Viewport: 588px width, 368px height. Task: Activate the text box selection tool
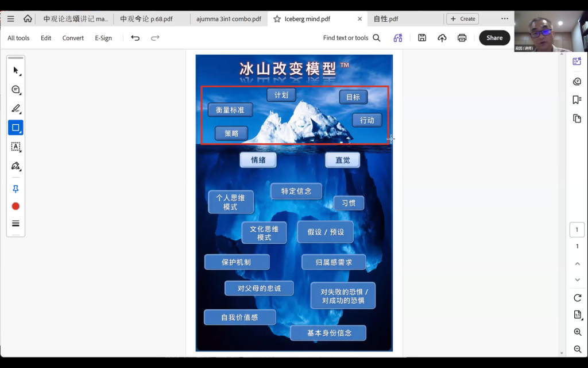(x=16, y=147)
